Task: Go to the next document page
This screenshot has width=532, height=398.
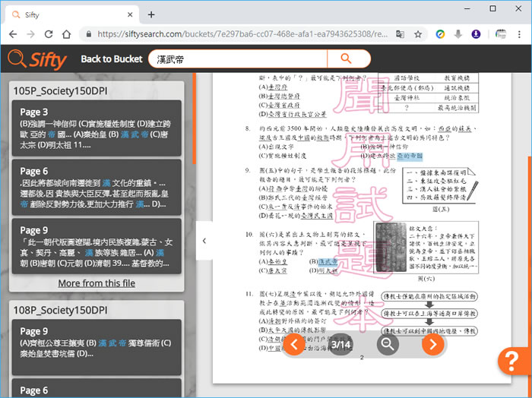Action: [432, 344]
